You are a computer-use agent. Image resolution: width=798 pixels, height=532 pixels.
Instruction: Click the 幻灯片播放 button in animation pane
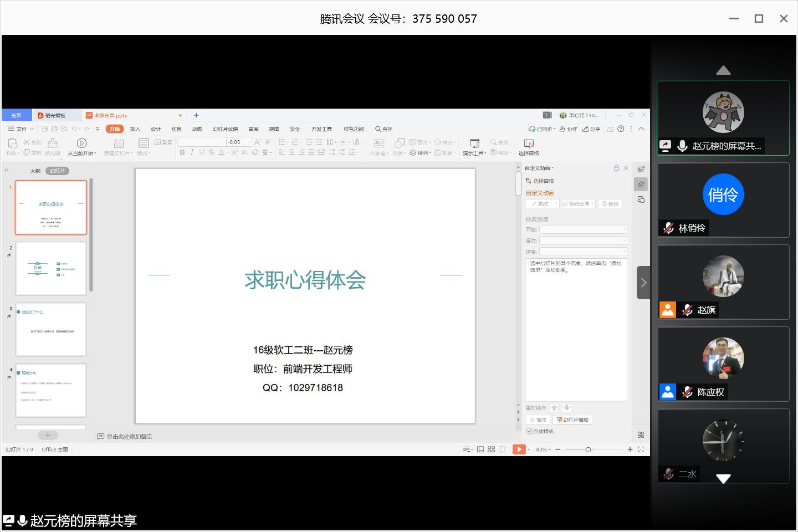click(573, 420)
